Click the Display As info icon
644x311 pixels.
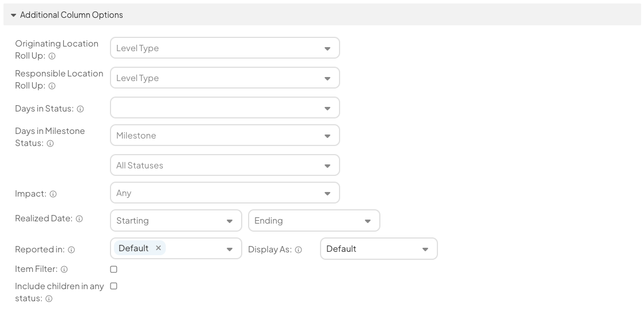point(298,250)
